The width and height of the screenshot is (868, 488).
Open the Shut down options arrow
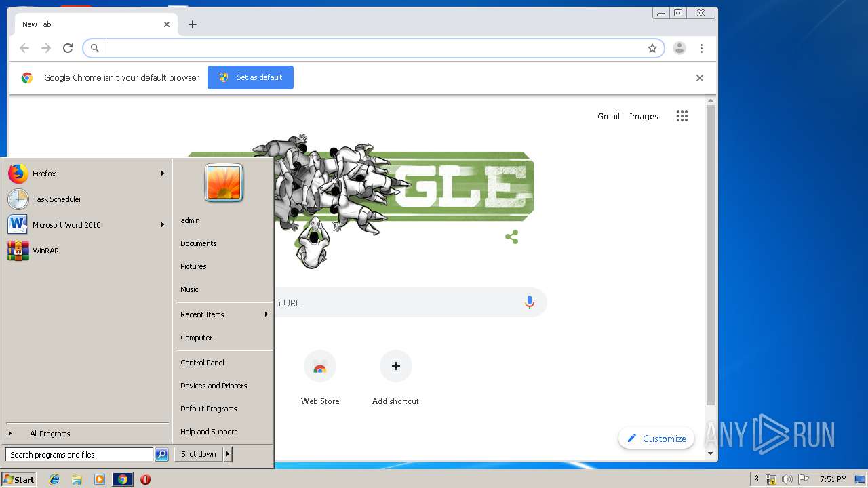point(228,454)
